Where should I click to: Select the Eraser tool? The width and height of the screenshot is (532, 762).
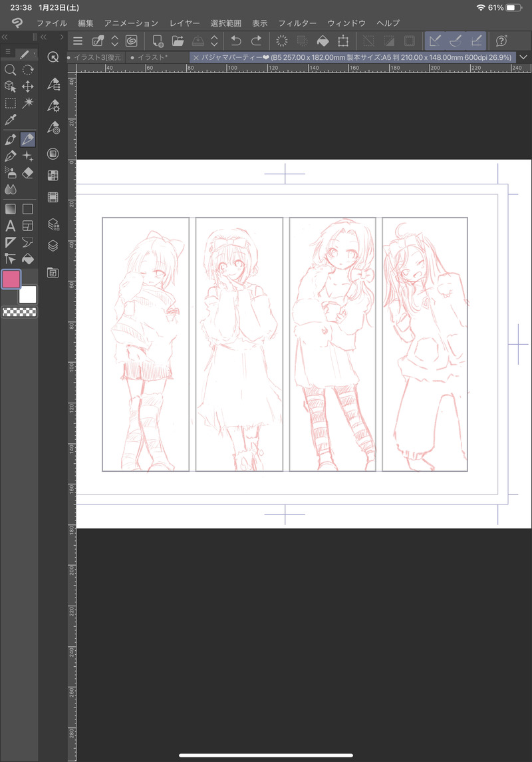click(28, 173)
